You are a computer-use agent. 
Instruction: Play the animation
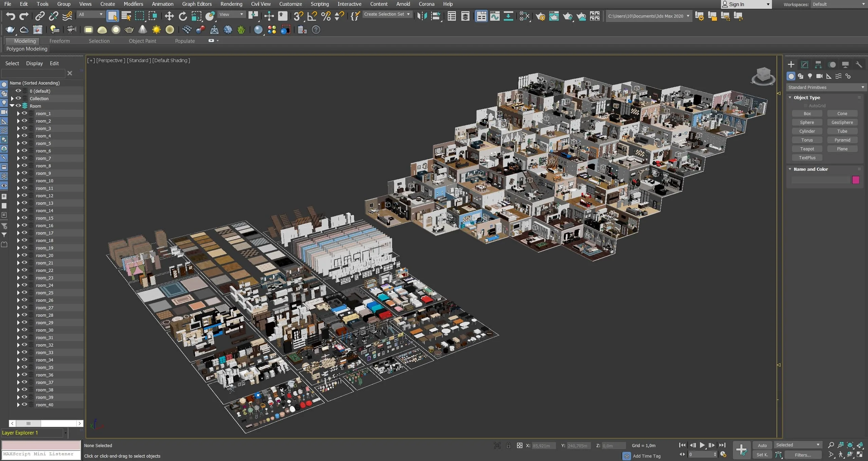[702, 445]
